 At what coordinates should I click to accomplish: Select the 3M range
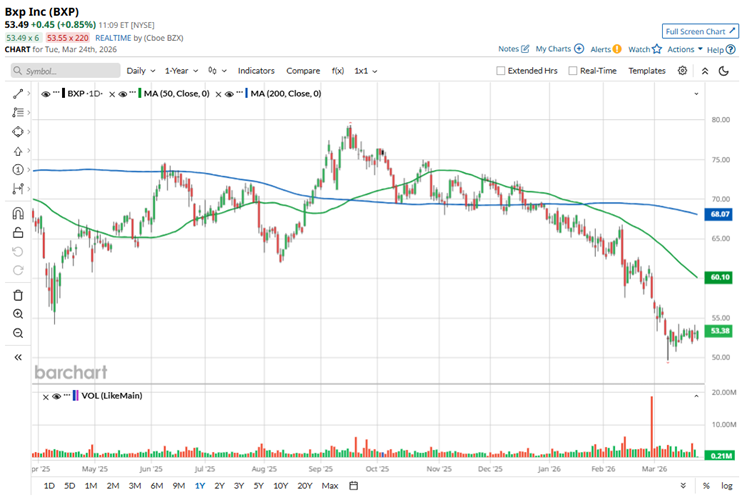[x=135, y=486]
